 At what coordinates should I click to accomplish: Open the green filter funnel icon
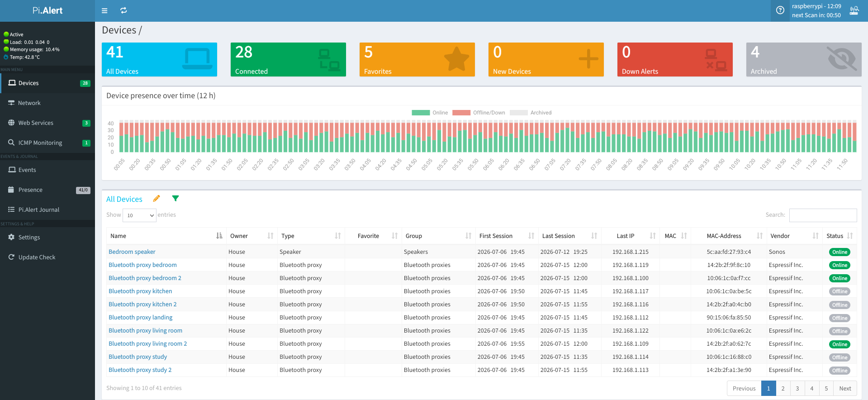[175, 198]
